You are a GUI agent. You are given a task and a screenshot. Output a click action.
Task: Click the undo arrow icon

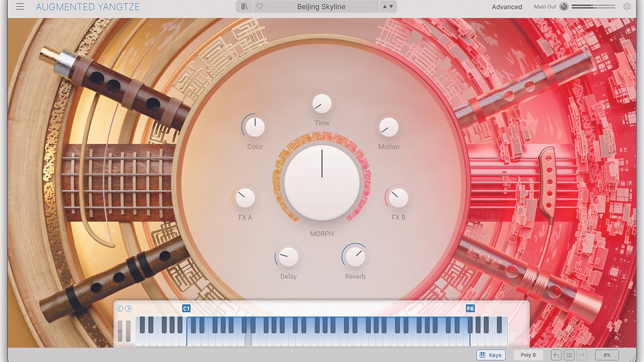coord(557,355)
